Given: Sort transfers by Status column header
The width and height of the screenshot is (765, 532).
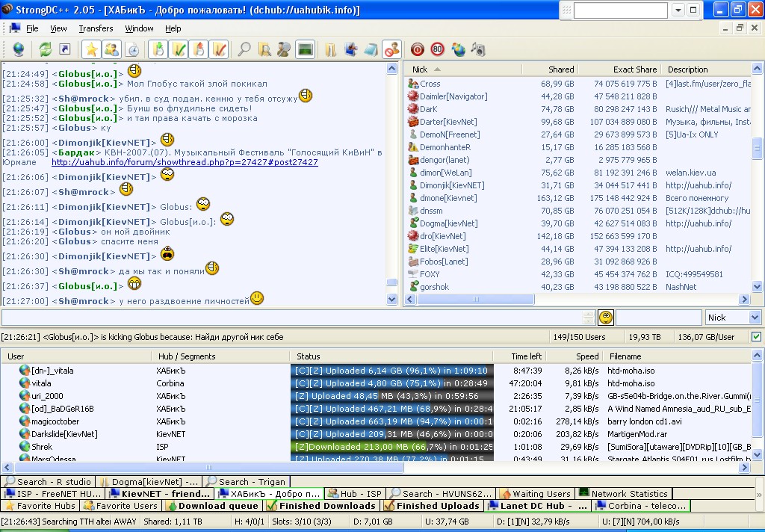Looking at the screenshot, I should [x=391, y=356].
